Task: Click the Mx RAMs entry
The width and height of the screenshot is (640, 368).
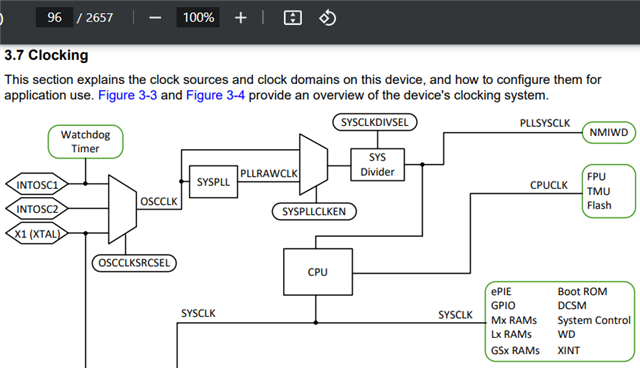Action: [x=514, y=320]
